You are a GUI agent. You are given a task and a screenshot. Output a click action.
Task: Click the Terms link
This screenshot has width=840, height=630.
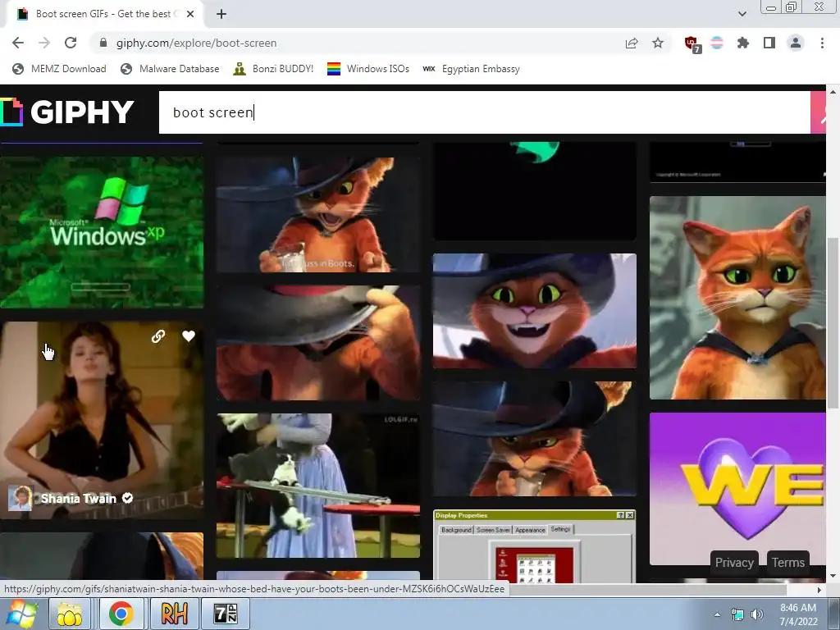click(788, 563)
